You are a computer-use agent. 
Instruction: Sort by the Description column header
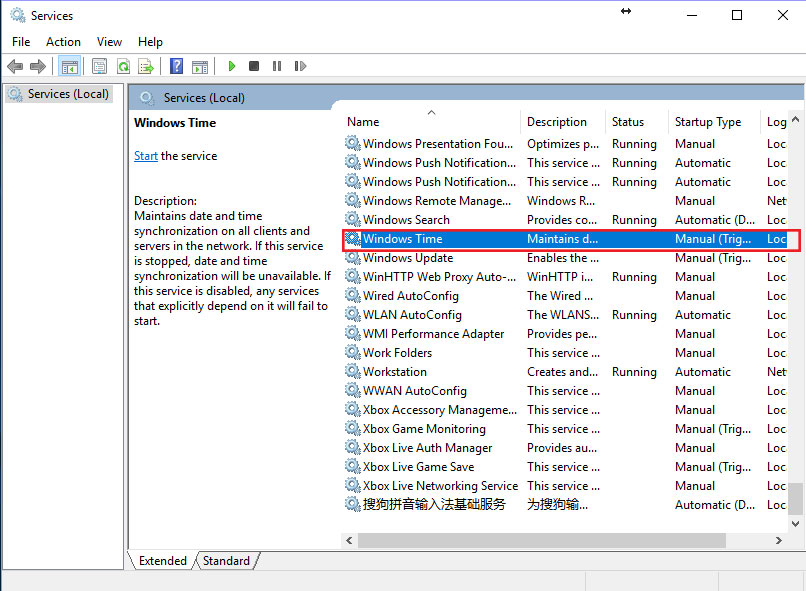click(563, 122)
